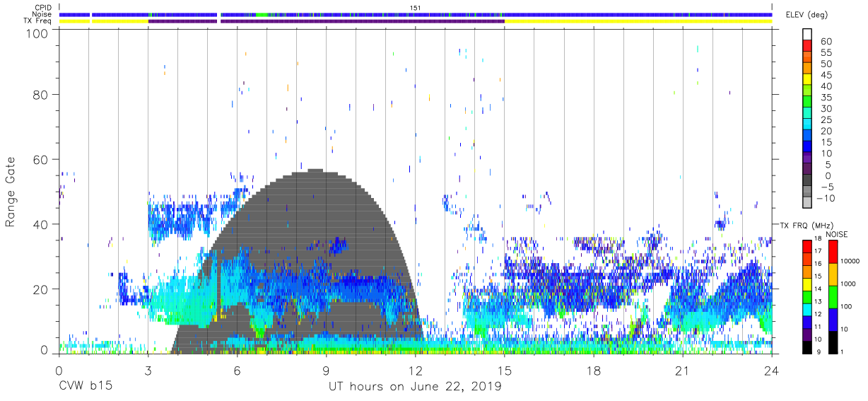Click the white top box of ELEV color bar

807,35
